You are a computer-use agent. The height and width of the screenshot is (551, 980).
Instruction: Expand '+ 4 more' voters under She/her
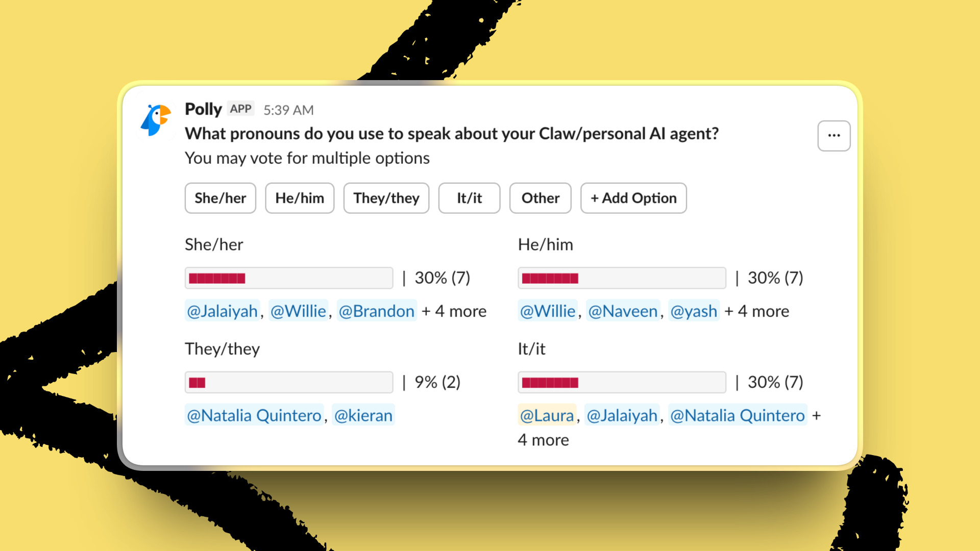click(453, 311)
